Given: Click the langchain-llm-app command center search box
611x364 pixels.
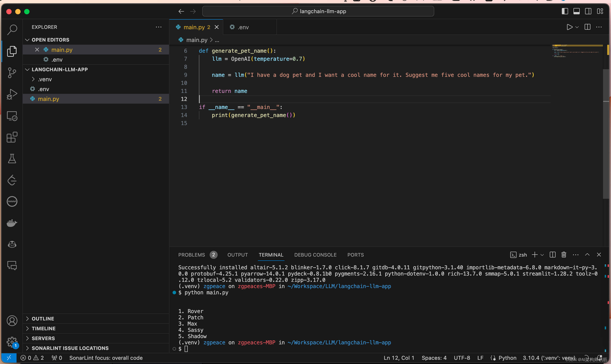Looking at the screenshot, I should click(318, 11).
